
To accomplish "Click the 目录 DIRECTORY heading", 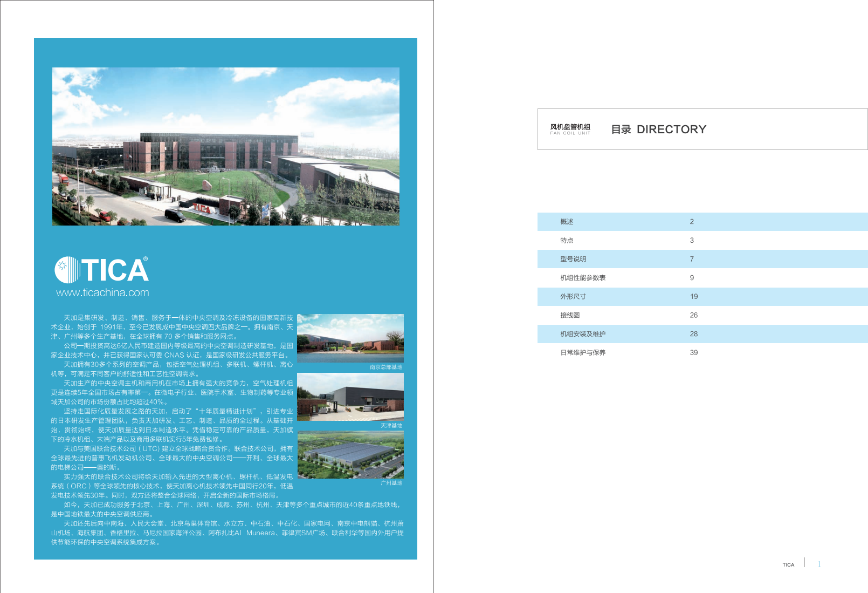I will click(x=658, y=129).
